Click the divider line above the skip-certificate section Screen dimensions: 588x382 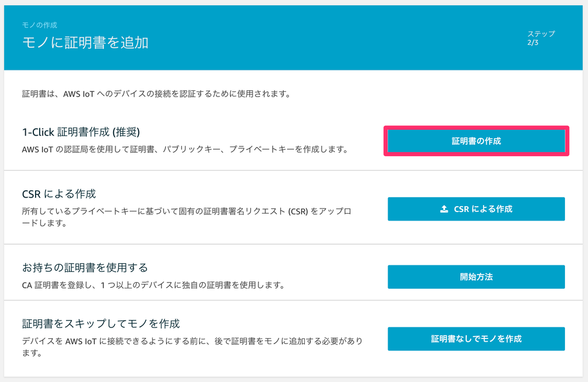[293, 300]
